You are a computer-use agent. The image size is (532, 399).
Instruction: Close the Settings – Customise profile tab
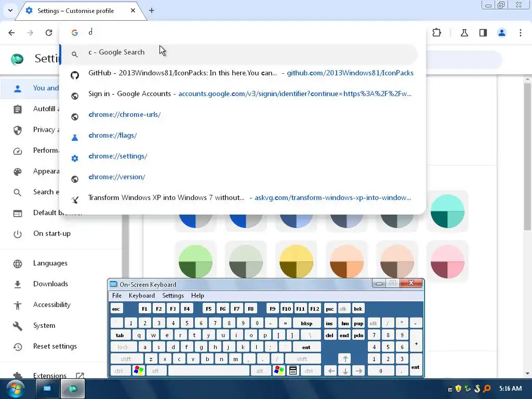coord(133,10)
